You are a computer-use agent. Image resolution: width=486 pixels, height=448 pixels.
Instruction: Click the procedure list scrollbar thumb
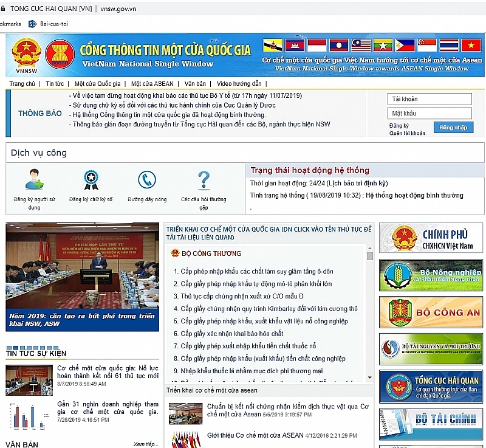tap(370, 256)
